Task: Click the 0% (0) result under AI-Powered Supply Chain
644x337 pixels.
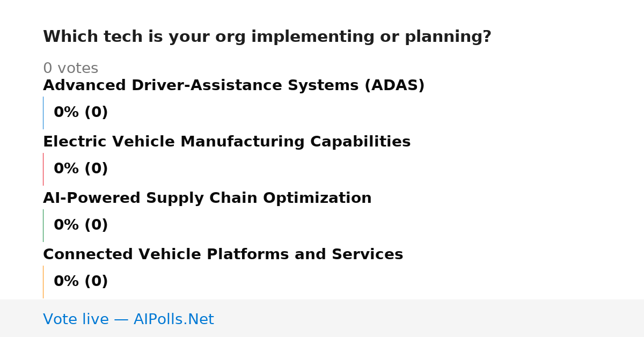Action: click(x=80, y=225)
